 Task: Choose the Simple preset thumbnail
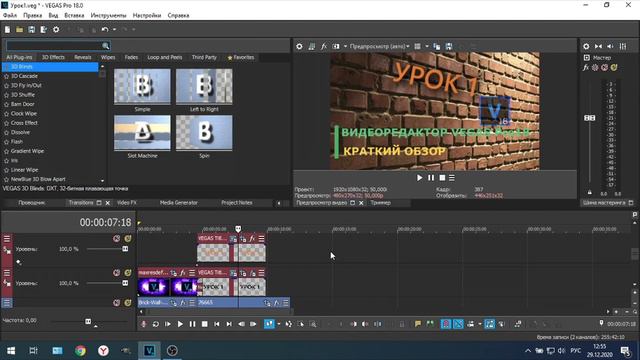(x=142, y=86)
